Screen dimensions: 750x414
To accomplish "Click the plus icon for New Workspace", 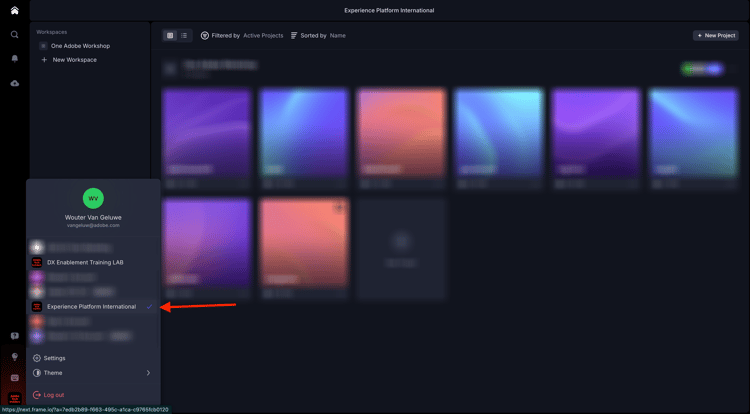I will [44, 60].
